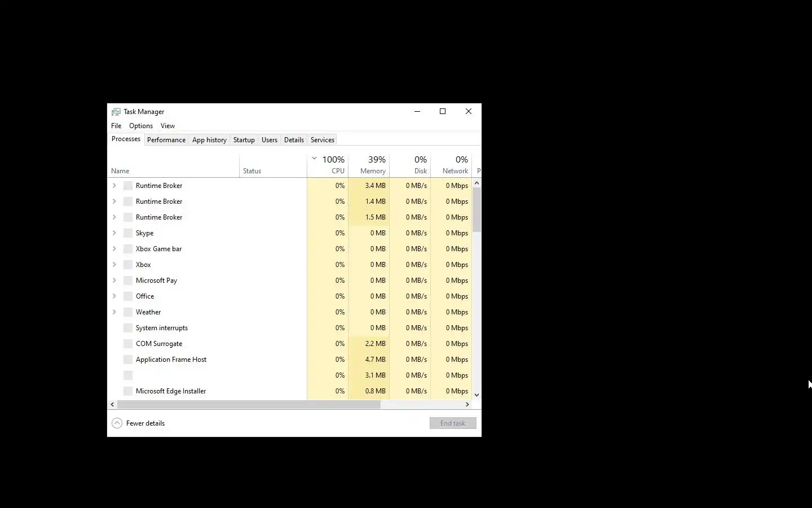Sort processes by Name column

click(173, 166)
